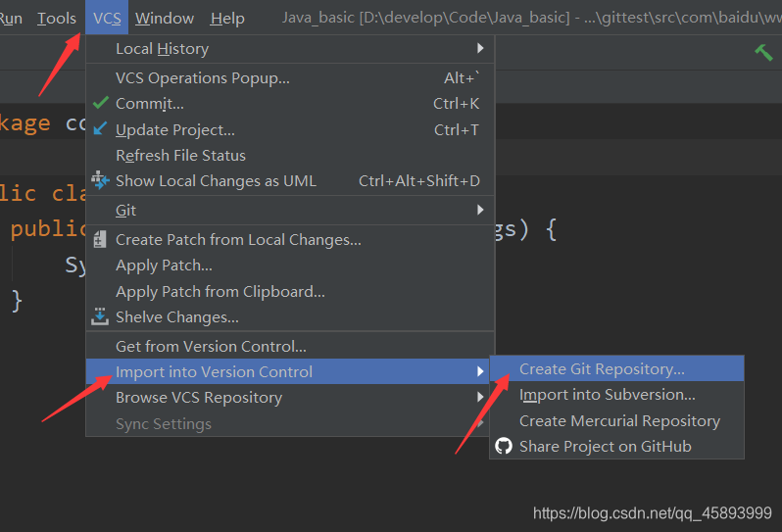Viewport: 782px width, 532px height.
Task: Choose Update Project...
Action: click(290, 129)
